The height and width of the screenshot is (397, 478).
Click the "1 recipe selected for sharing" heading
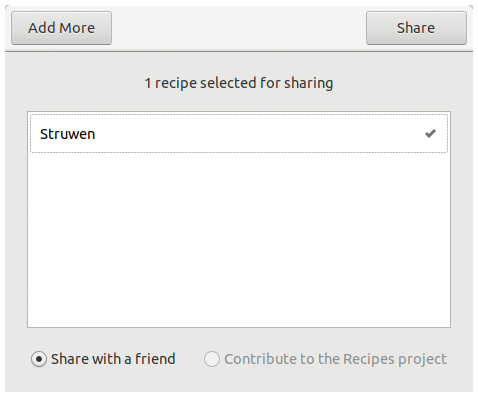click(239, 83)
